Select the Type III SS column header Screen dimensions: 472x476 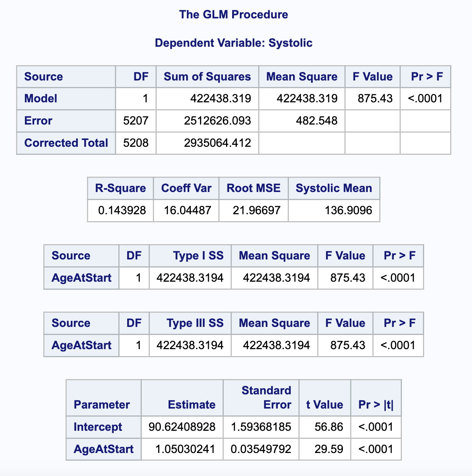tap(195, 323)
